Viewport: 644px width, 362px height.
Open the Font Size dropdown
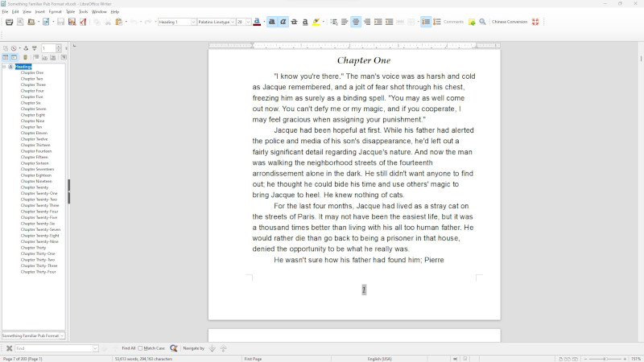coord(248,22)
